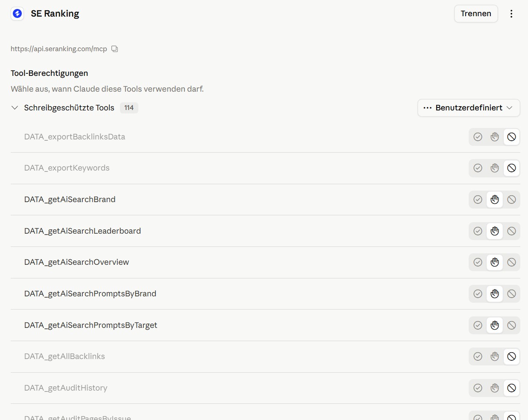Select block icon for DATA_getAuditHistory
Screen dimensions: 528x420
[511, 388]
